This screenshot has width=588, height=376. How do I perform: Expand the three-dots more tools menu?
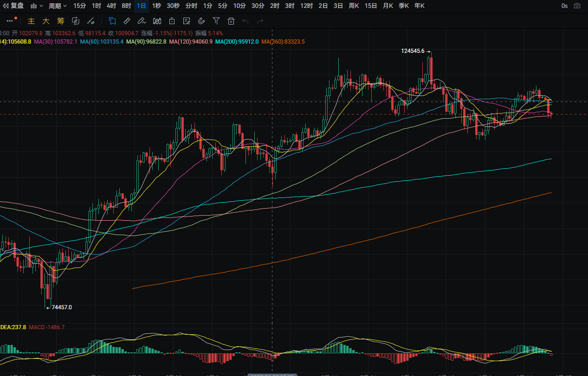tap(10, 21)
